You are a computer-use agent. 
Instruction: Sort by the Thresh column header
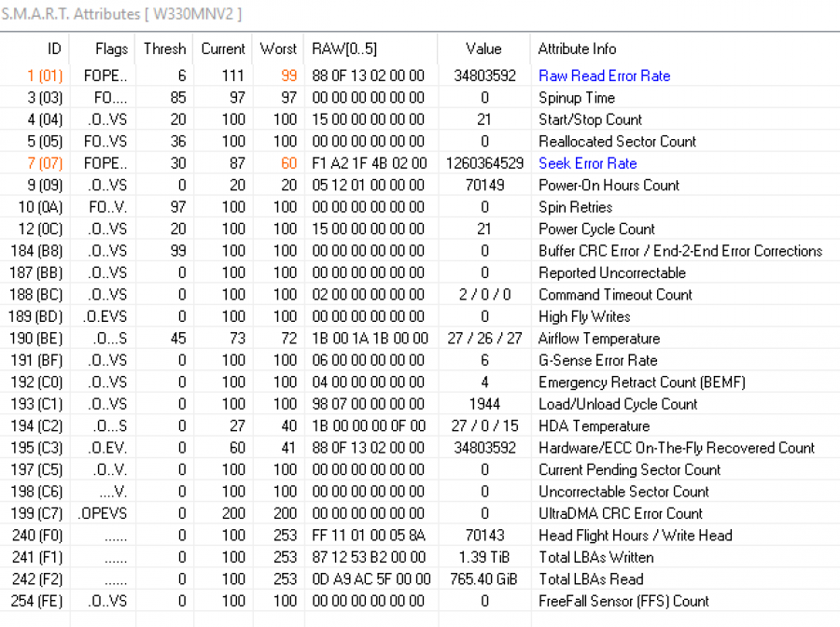tap(164, 49)
